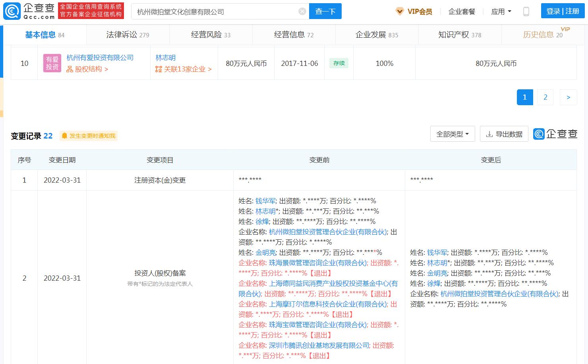Click 2017-11-06 date cell in row 10
Screen dimensions: 588x364
coord(300,64)
